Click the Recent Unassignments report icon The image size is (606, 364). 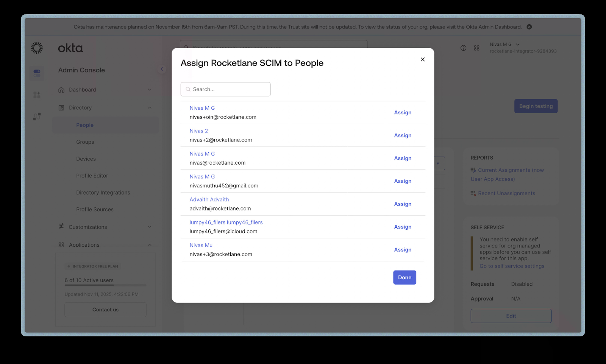click(x=473, y=193)
